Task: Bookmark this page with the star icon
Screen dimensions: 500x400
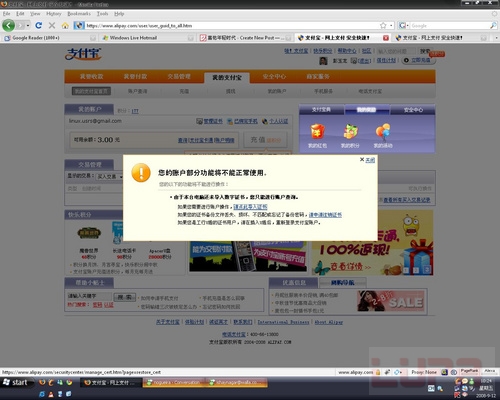Action: [383, 25]
